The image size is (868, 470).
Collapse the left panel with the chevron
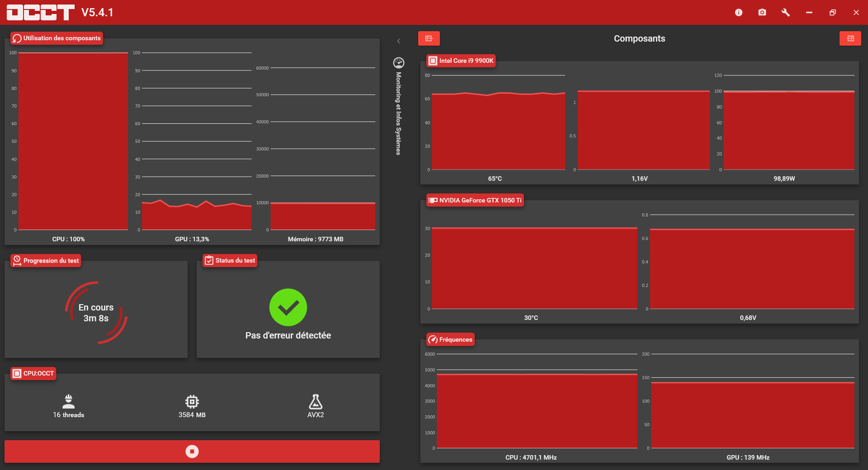[399, 41]
